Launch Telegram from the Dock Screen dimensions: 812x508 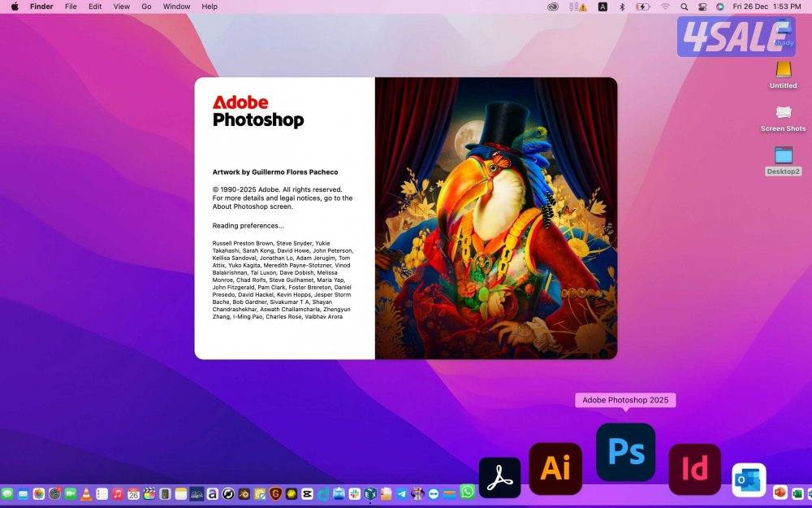coord(400,493)
